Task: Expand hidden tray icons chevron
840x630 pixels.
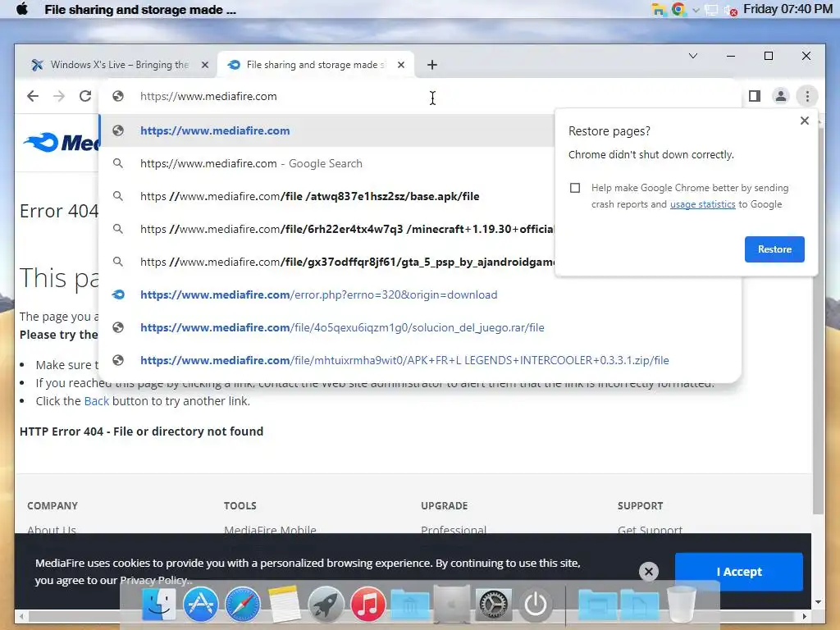Action: pos(696,10)
